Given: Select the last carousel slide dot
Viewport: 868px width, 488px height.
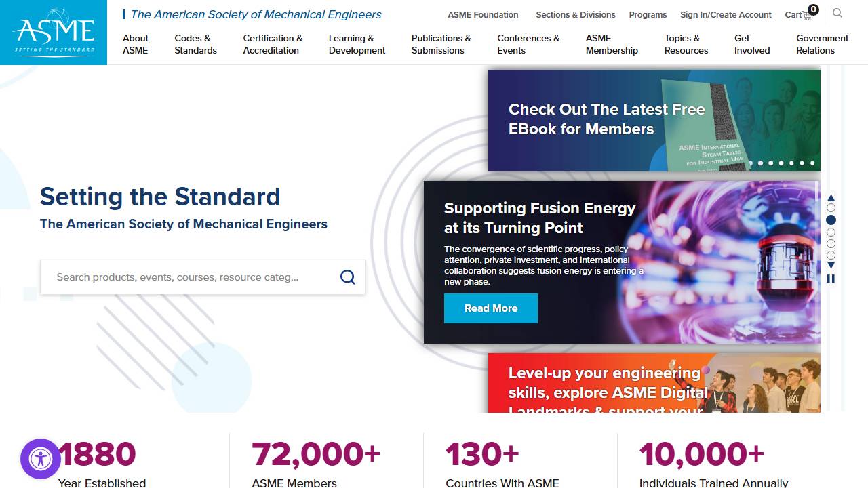Looking at the screenshot, I should [x=831, y=256].
